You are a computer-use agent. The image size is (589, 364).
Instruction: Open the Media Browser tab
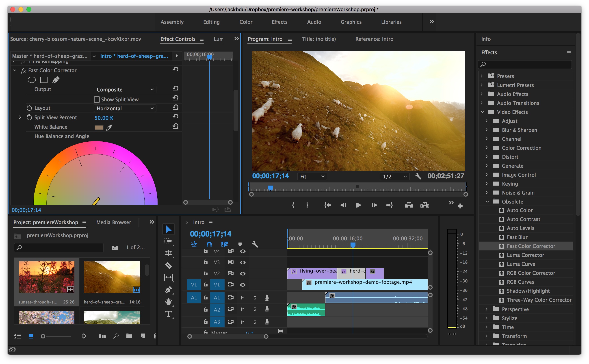click(x=114, y=222)
